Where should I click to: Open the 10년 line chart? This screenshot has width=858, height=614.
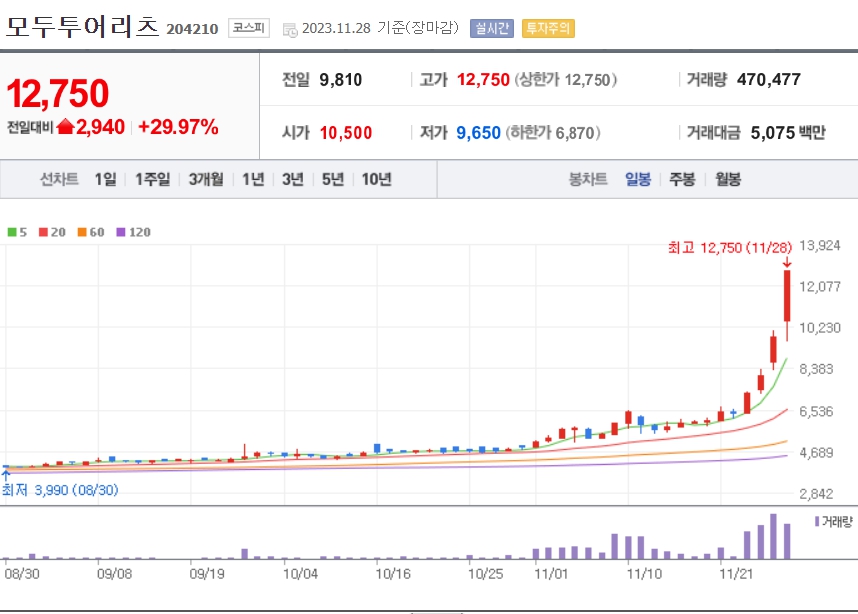(376, 179)
